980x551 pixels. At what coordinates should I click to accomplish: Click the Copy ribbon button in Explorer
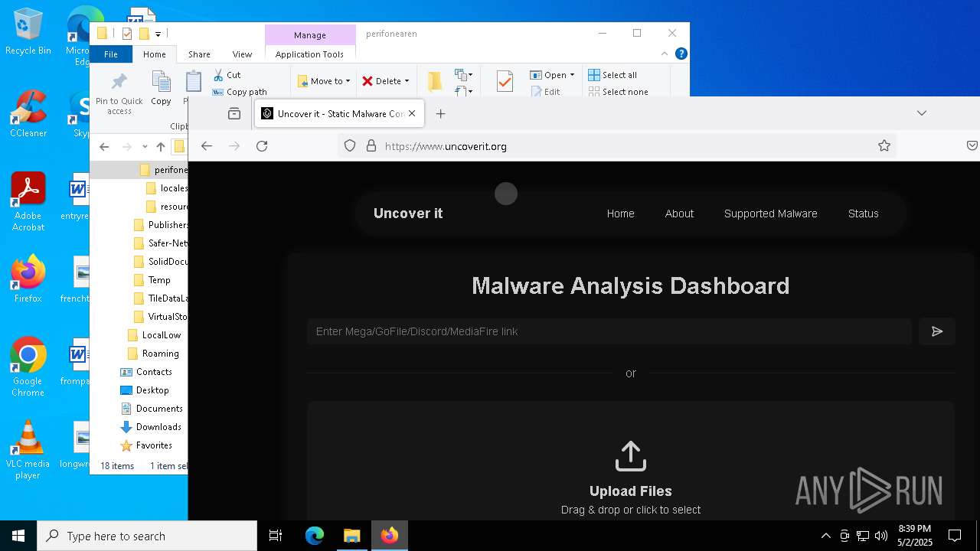[161, 88]
